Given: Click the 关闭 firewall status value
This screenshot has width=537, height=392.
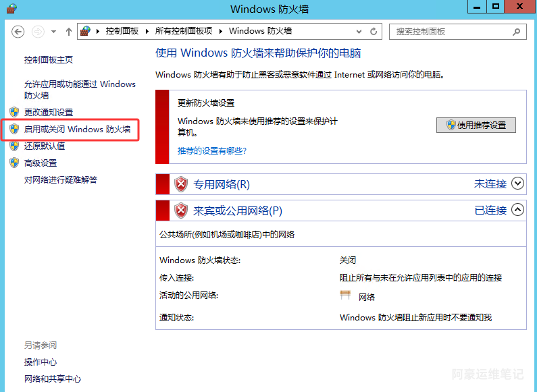Looking at the screenshot, I should tap(348, 260).
